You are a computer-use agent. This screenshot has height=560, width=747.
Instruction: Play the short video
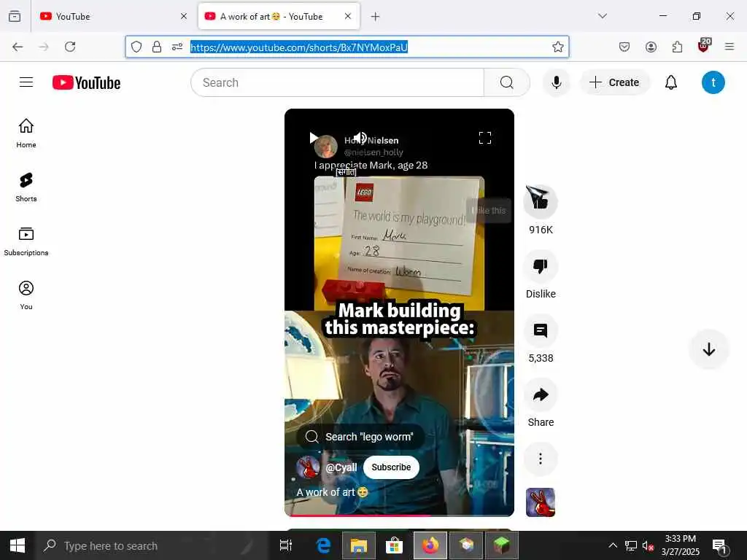pos(314,138)
